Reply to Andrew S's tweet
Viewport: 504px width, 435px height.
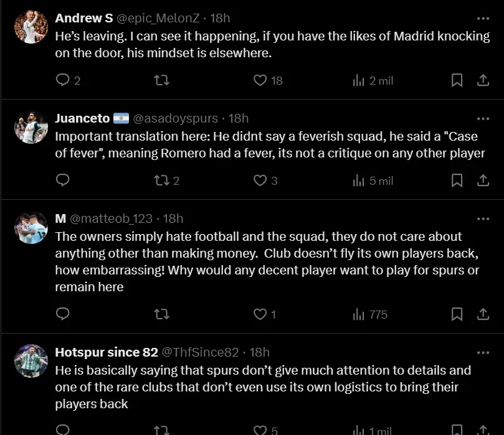[63, 80]
